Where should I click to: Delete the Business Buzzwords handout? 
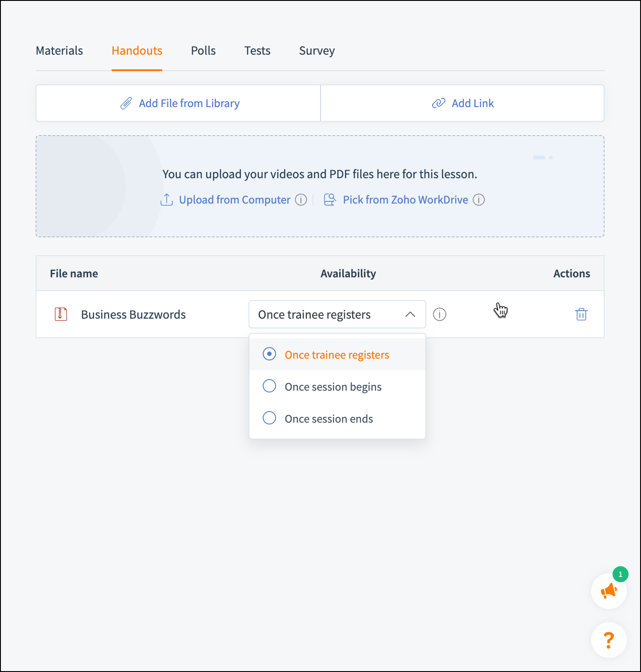tap(581, 314)
